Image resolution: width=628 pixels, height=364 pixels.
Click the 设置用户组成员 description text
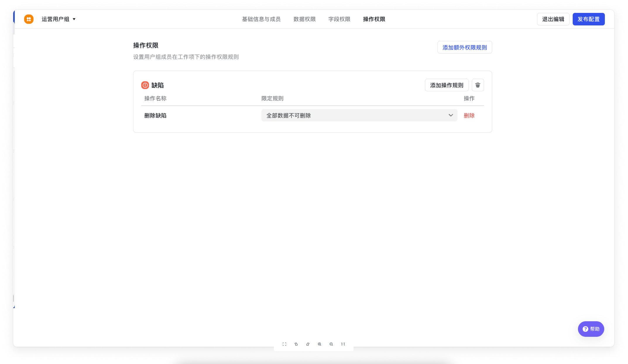tap(186, 57)
